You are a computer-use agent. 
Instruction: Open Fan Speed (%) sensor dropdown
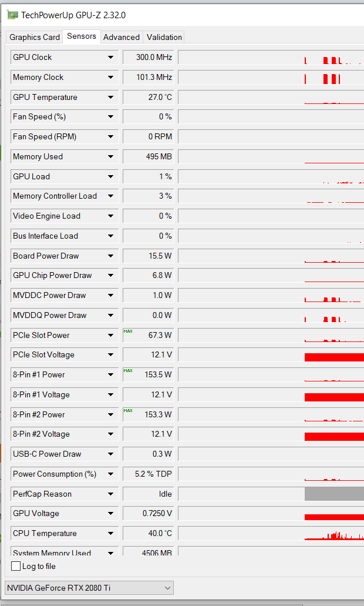tap(110, 117)
